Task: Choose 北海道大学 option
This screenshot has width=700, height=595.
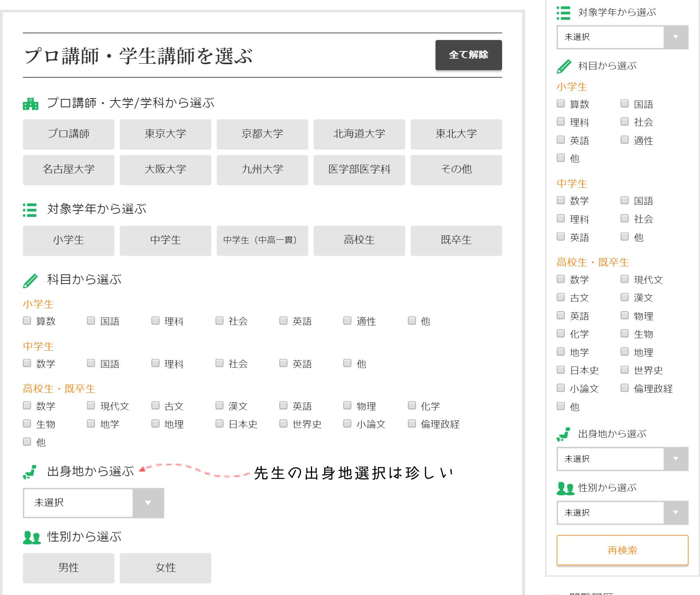Action: [360, 134]
